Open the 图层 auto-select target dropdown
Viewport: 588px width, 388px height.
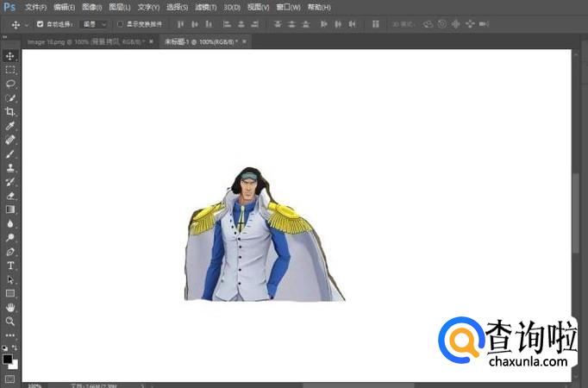[x=95, y=24]
